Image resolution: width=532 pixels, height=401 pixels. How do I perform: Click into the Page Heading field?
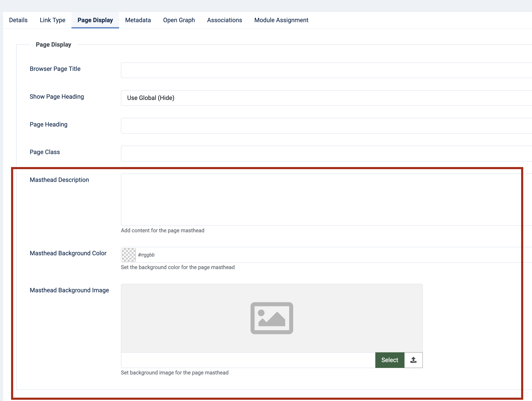326,126
